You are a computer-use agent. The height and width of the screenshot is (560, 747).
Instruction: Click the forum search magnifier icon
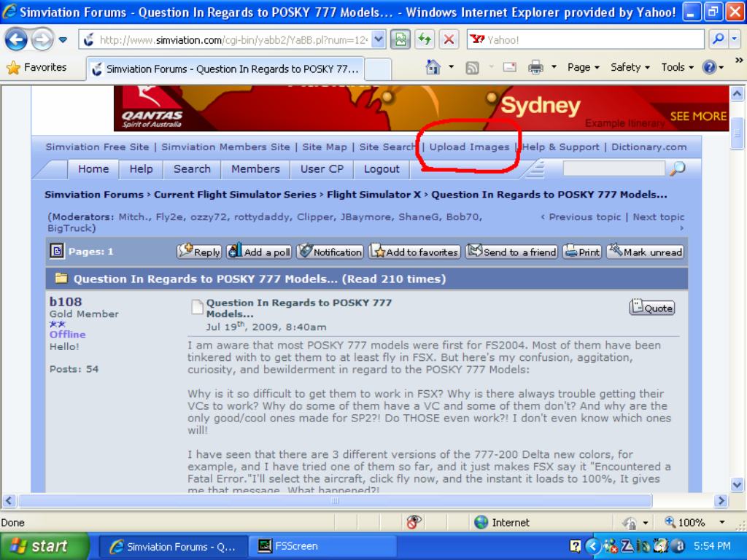[678, 169]
